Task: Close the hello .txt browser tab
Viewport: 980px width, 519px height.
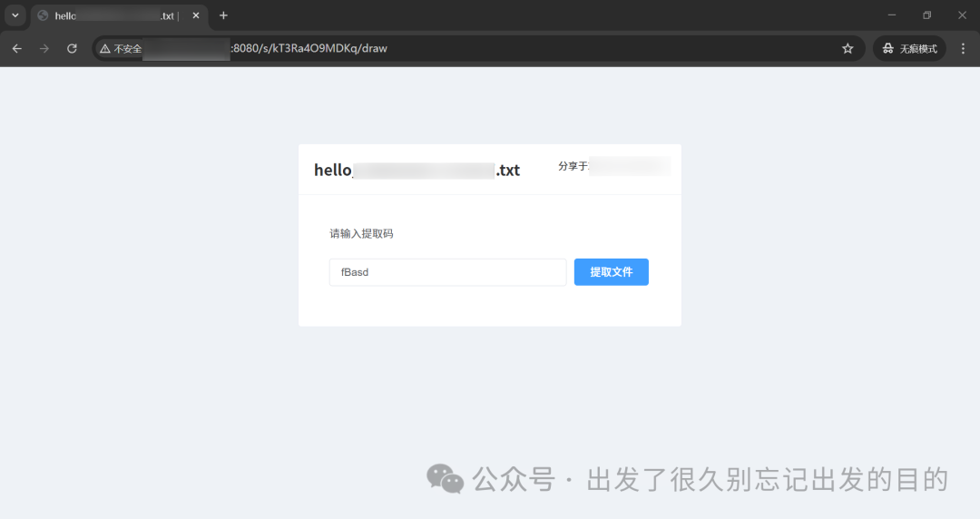Action: coord(196,15)
